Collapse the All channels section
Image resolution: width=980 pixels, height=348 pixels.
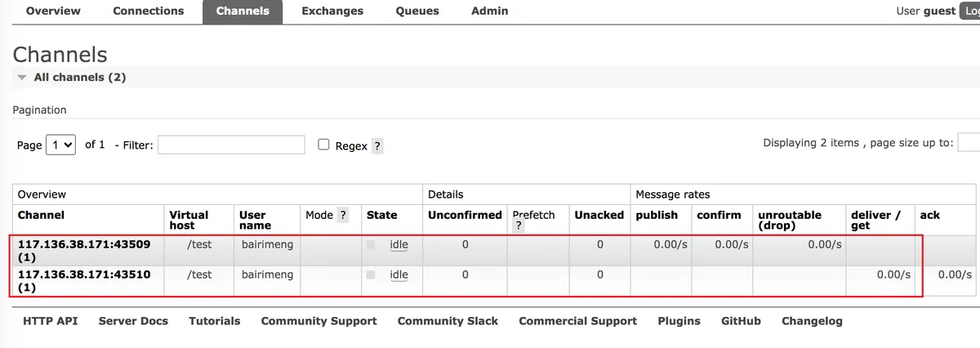tap(22, 78)
